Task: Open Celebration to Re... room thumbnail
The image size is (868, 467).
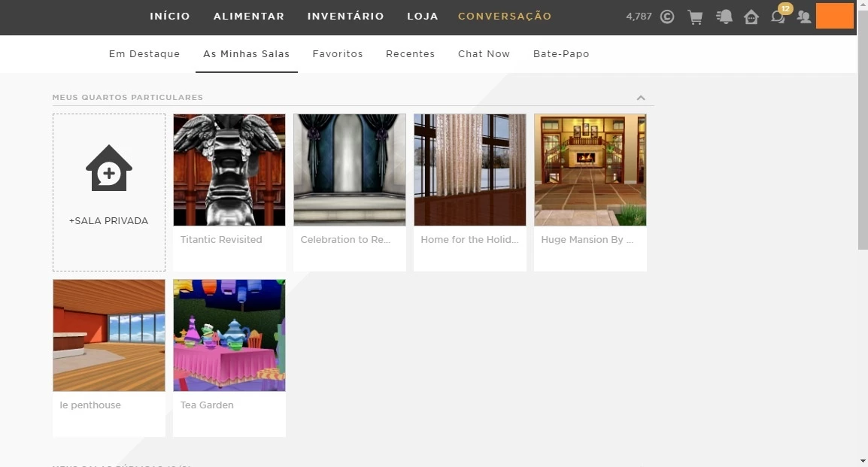Action: click(350, 170)
